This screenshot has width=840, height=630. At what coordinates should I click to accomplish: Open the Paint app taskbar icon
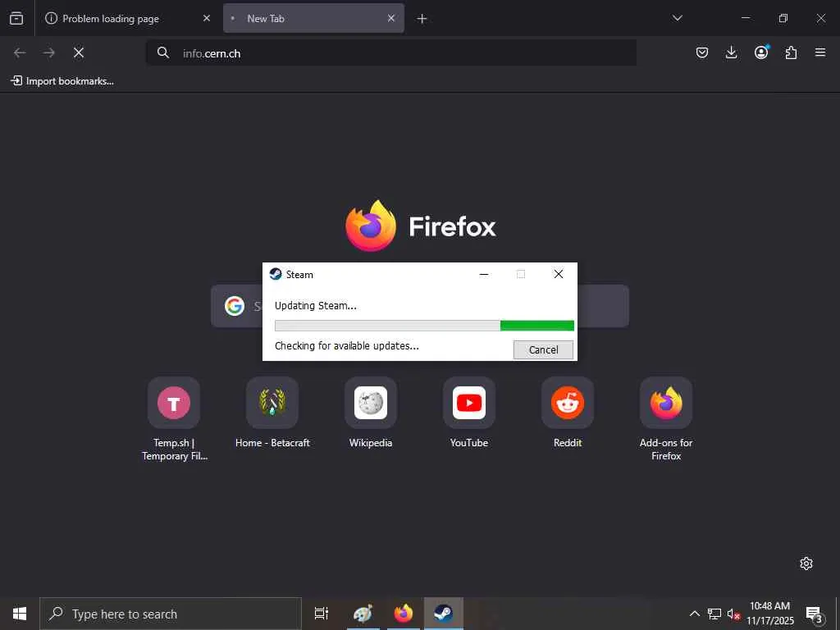363,614
